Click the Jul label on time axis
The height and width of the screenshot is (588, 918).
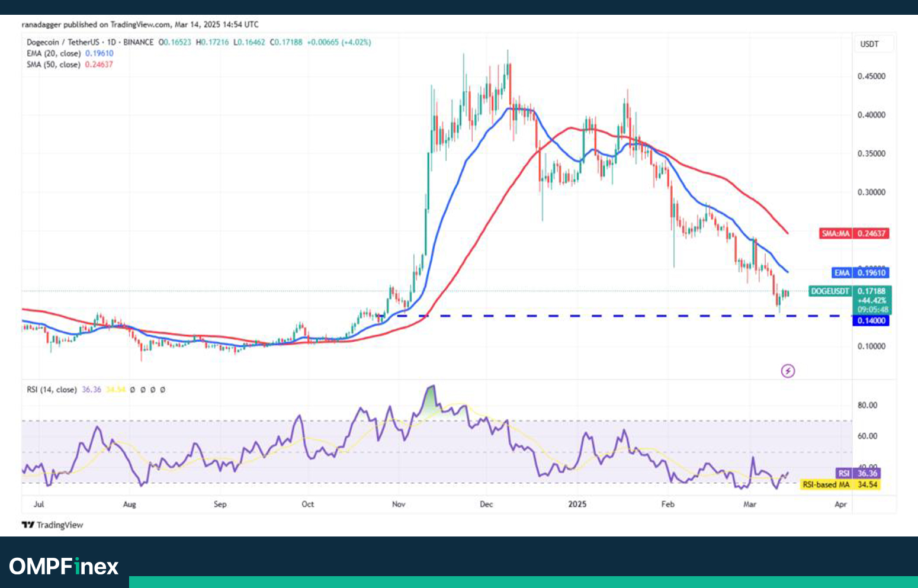(x=38, y=505)
